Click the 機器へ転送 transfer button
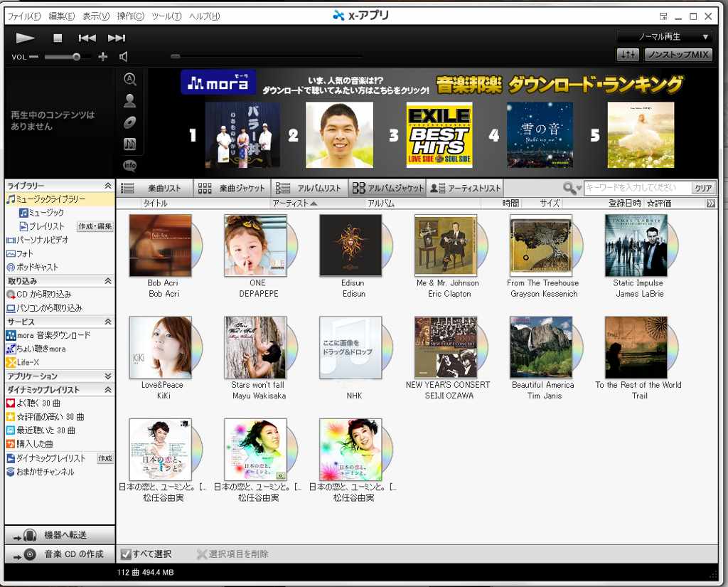 click(x=60, y=535)
